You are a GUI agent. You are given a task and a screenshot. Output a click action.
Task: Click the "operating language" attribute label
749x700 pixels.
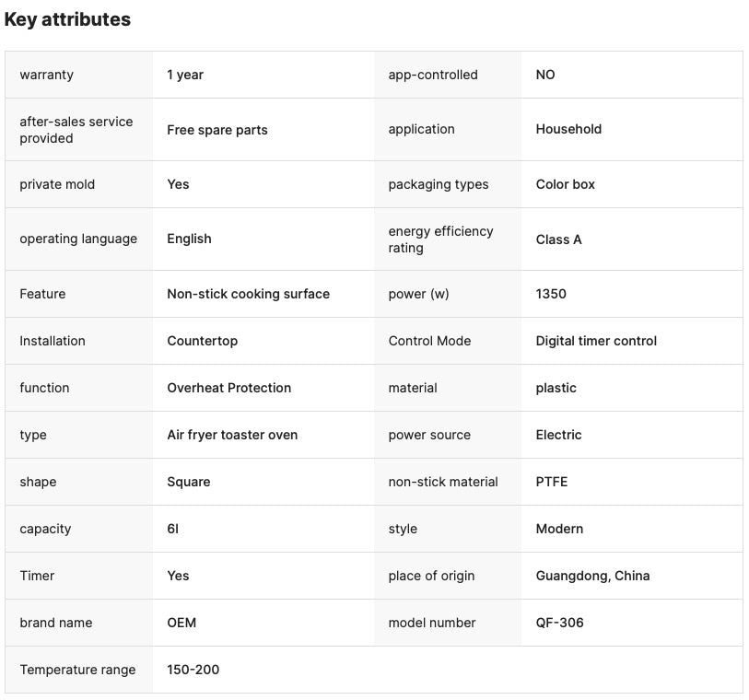[x=78, y=239]
